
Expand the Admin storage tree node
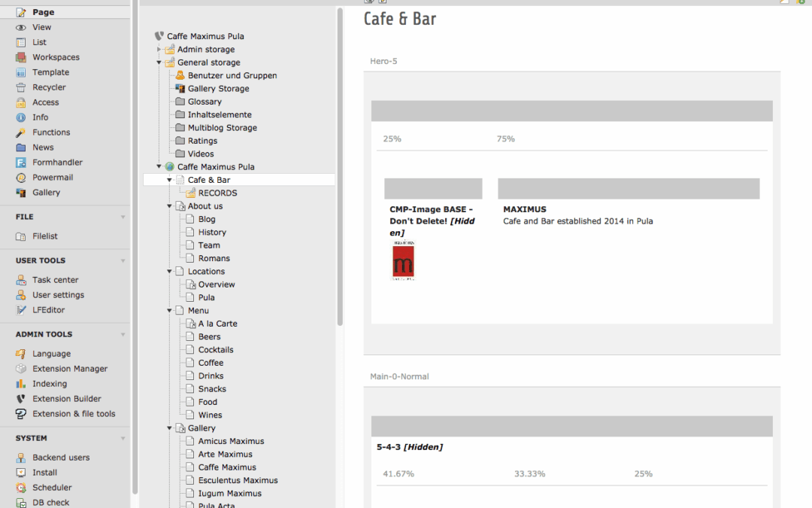coord(159,49)
